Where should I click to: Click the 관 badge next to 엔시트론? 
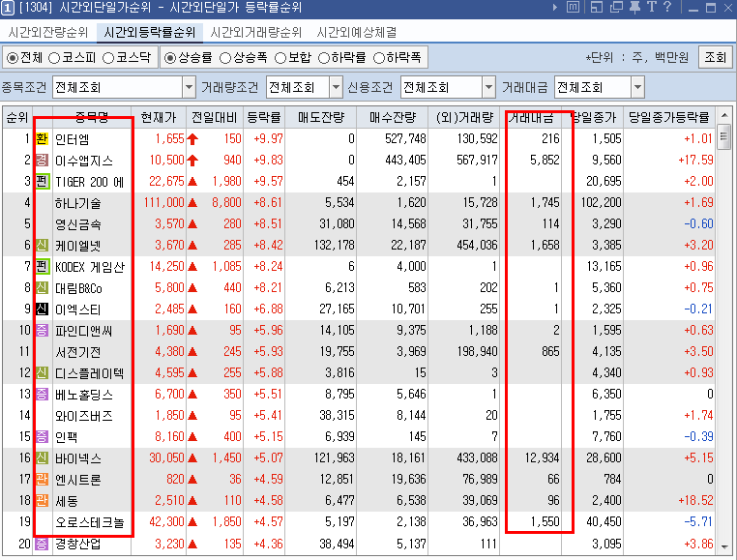pos(42,479)
